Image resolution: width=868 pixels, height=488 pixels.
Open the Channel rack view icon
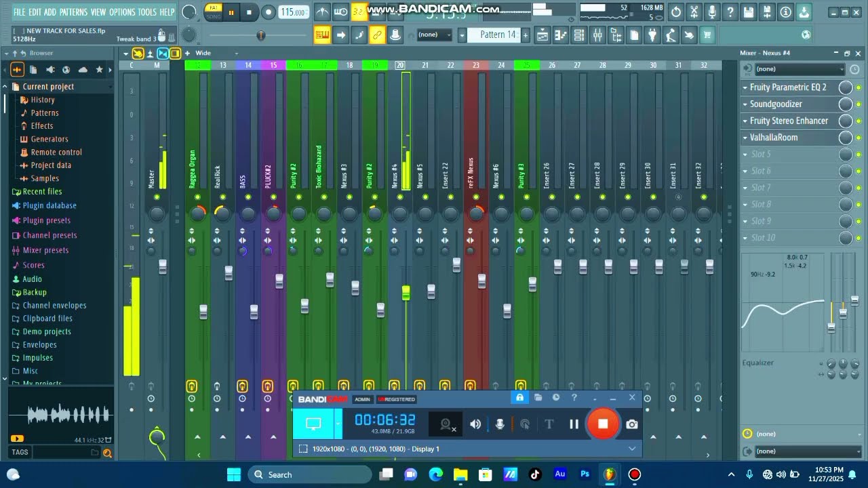pyautogui.click(x=579, y=35)
